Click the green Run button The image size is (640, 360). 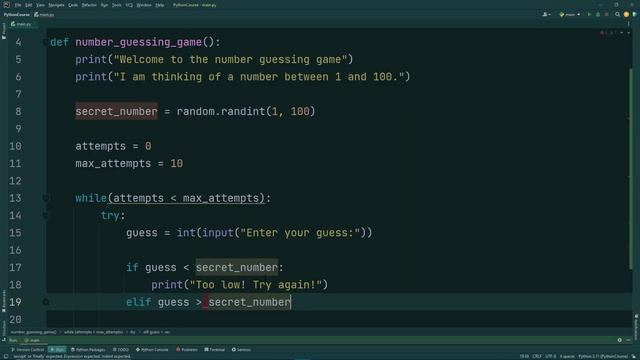[x=589, y=14]
